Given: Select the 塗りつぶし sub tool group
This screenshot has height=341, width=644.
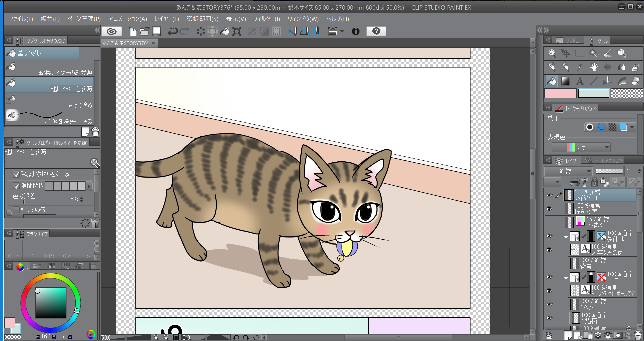Looking at the screenshot, I should pyautogui.click(x=42, y=53).
